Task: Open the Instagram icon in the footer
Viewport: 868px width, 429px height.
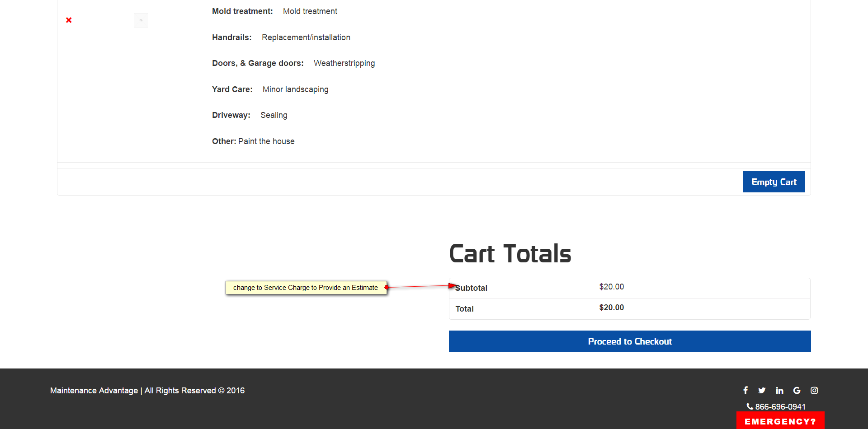Action: coord(814,390)
